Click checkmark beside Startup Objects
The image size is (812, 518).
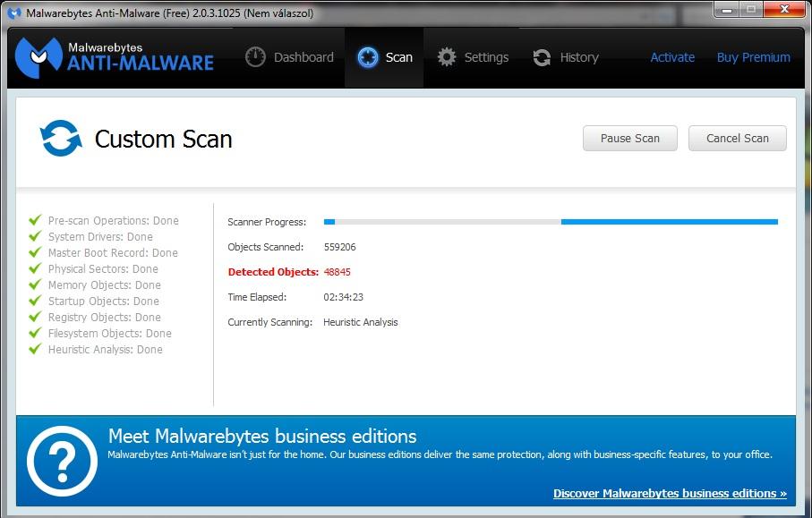point(35,301)
